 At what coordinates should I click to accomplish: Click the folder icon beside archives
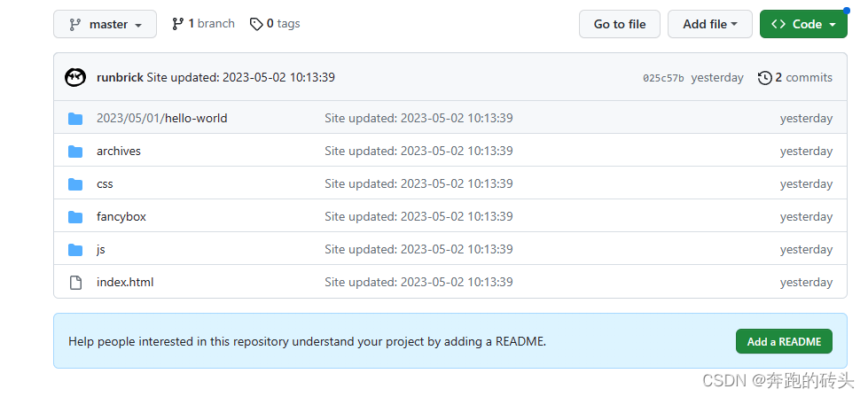pyautogui.click(x=75, y=151)
